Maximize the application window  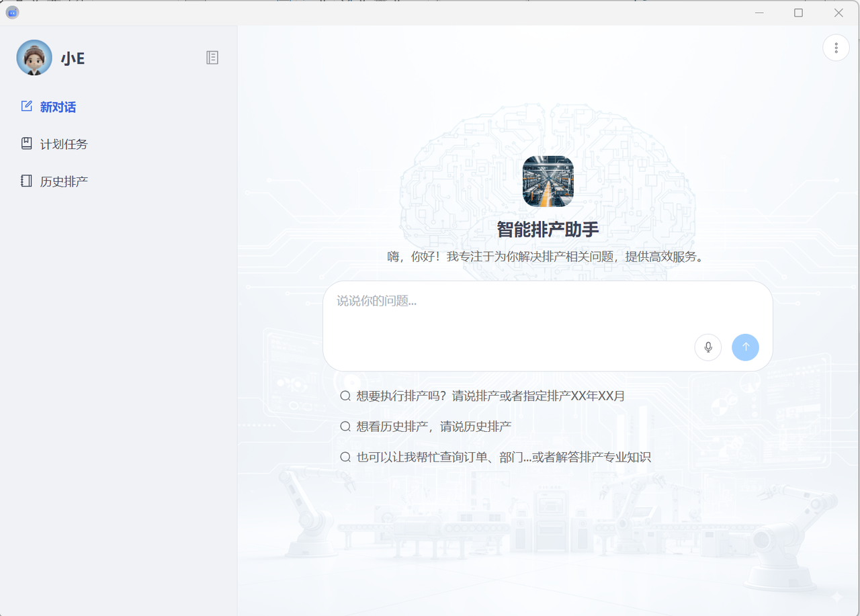tap(798, 13)
